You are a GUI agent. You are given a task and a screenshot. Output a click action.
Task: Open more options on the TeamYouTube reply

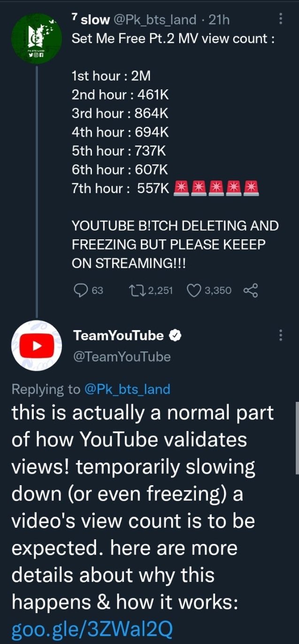tap(281, 335)
